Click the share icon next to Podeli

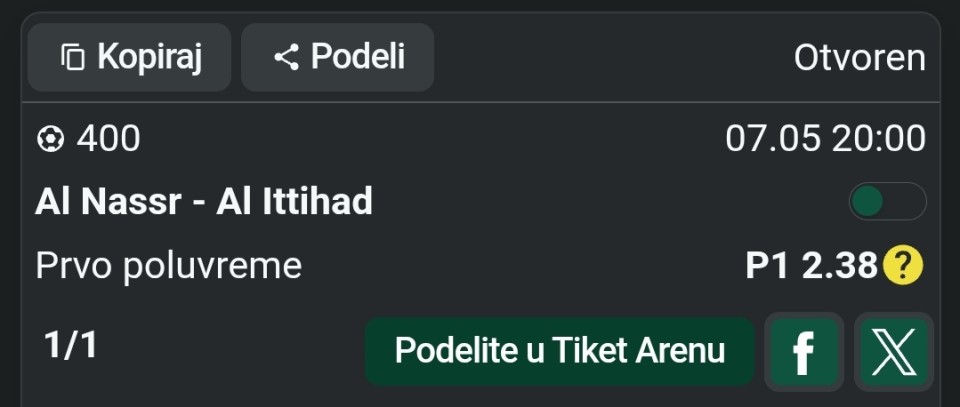point(286,58)
